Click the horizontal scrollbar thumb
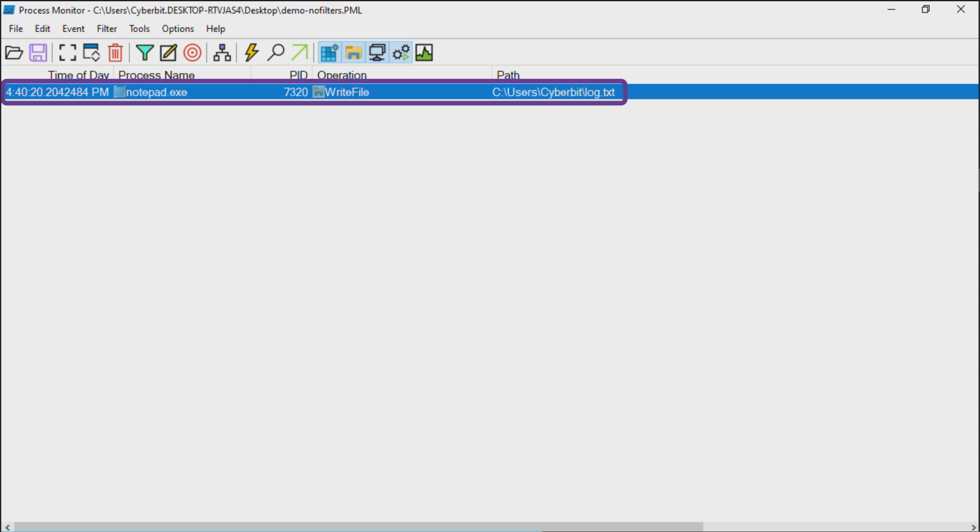Screen dimensions: 980x532 358,527
